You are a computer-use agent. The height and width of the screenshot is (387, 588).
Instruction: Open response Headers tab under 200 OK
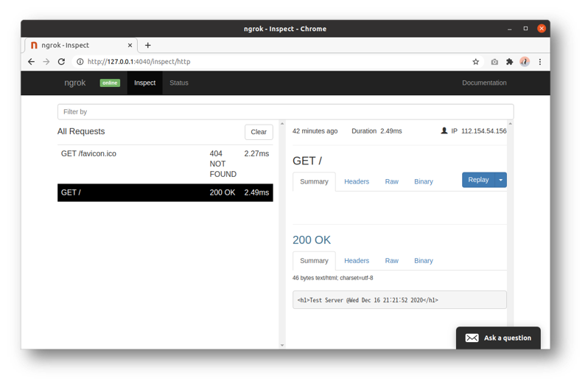[x=357, y=261]
